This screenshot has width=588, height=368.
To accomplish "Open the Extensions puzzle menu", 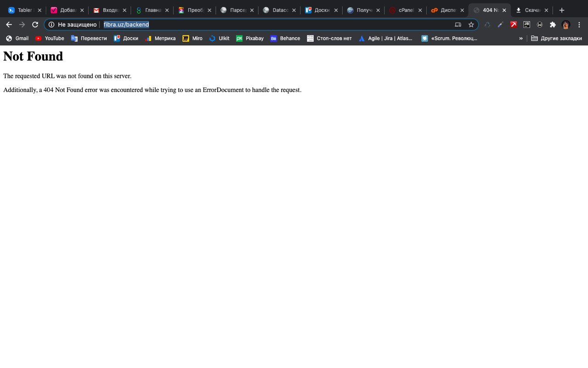I will 553,25.
